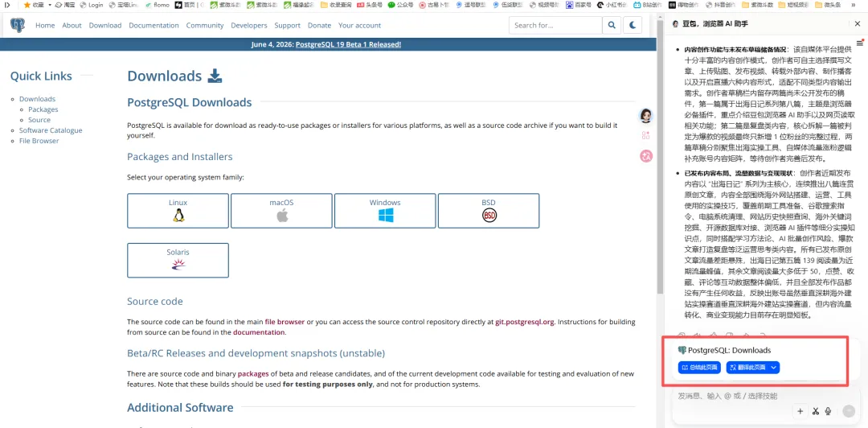Open the Donate navigation item

[x=319, y=25]
